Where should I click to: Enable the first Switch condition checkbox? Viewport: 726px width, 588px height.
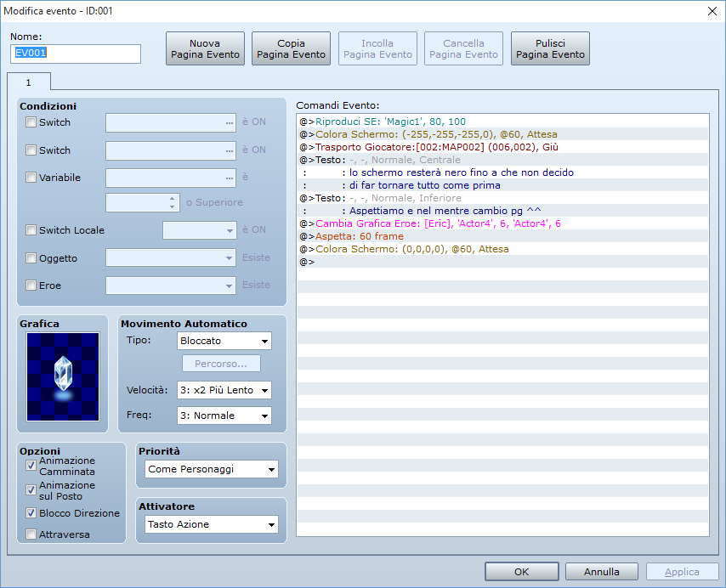point(31,122)
